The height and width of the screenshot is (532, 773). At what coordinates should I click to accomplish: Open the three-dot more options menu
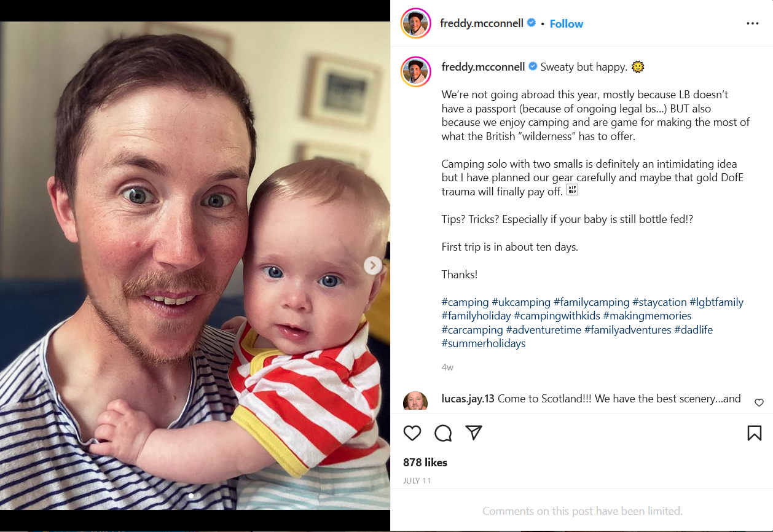tap(753, 23)
